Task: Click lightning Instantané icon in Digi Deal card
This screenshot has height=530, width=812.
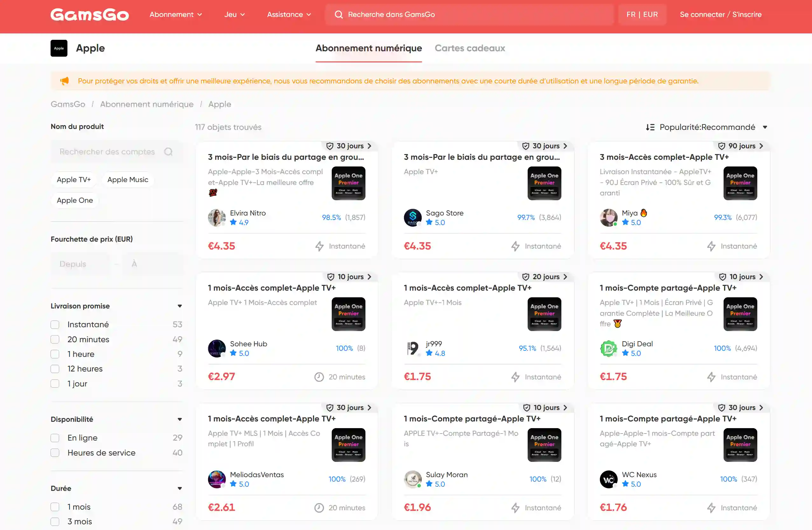Action: point(711,377)
